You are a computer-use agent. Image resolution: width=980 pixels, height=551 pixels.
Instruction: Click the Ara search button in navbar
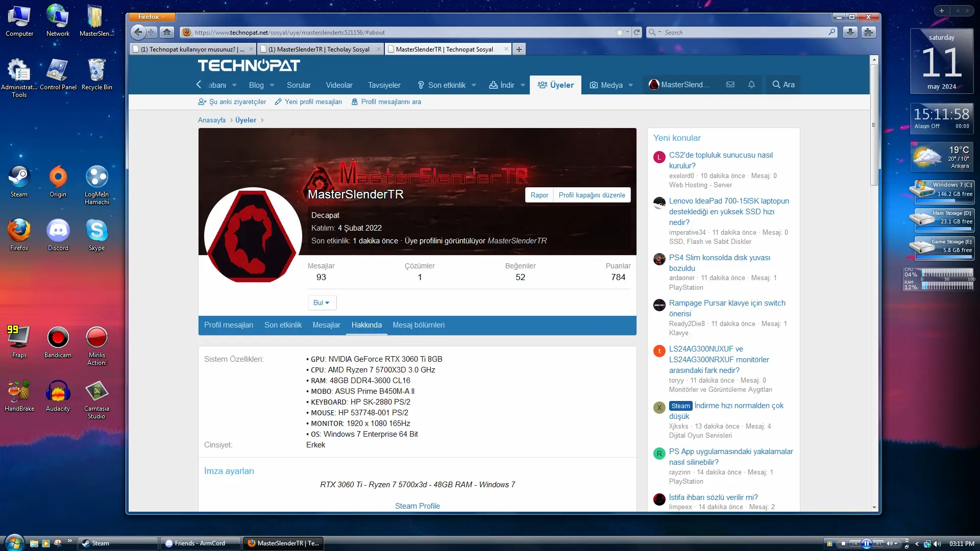pos(783,85)
